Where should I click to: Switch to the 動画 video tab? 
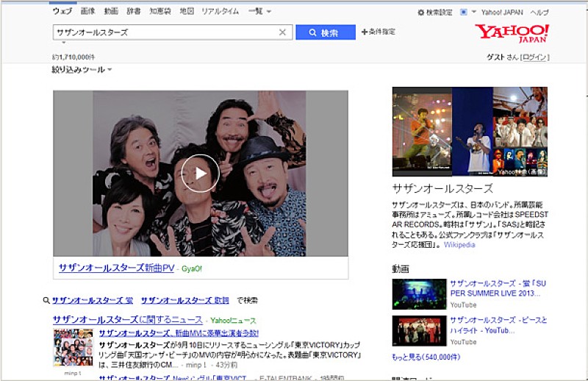(110, 12)
